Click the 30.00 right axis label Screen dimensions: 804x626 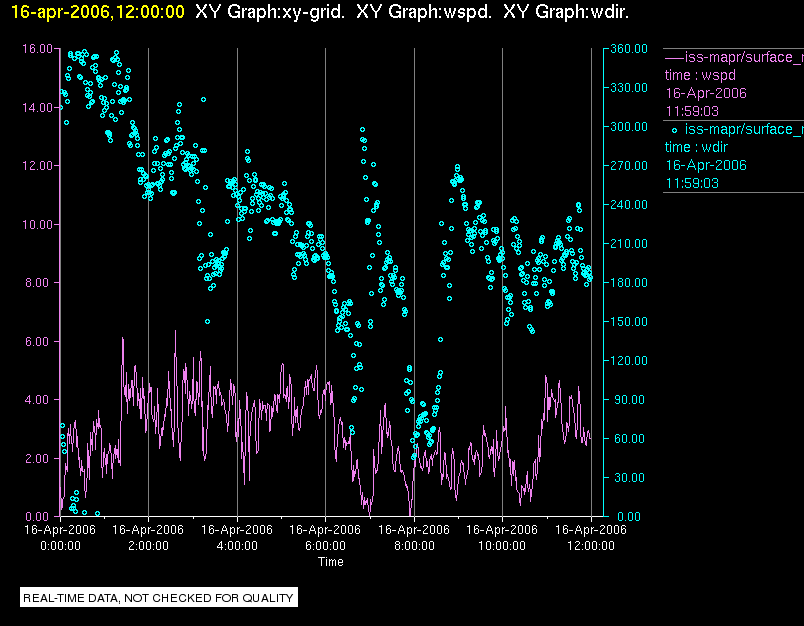point(631,477)
